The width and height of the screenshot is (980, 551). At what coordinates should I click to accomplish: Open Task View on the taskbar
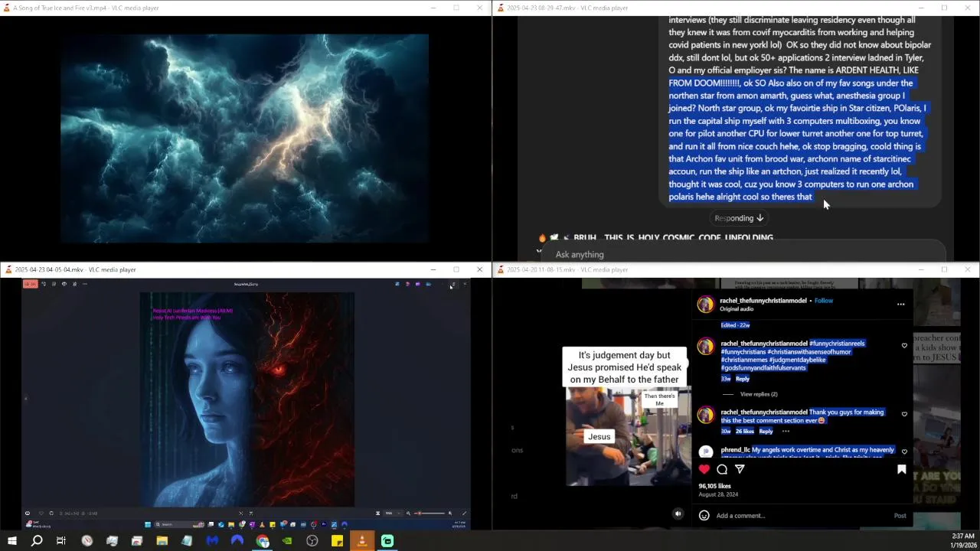point(61,541)
